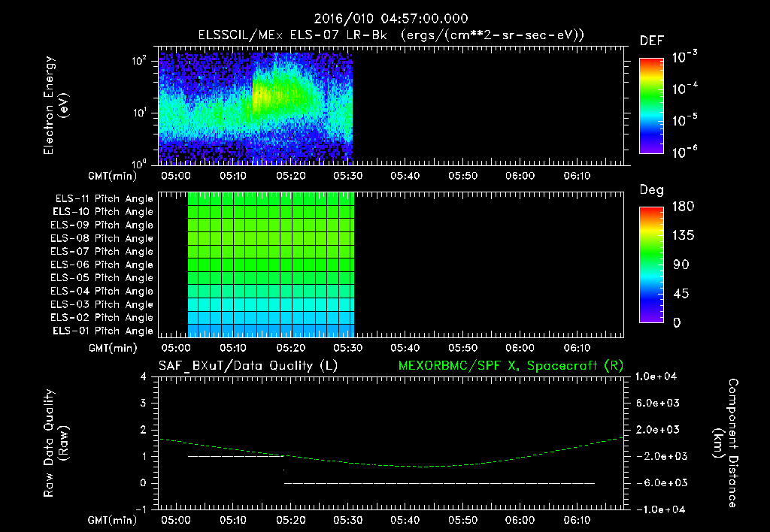The image size is (770, 532).
Task: Click 05:20 on the data quality plot time axis
Action: tap(291, 520)
